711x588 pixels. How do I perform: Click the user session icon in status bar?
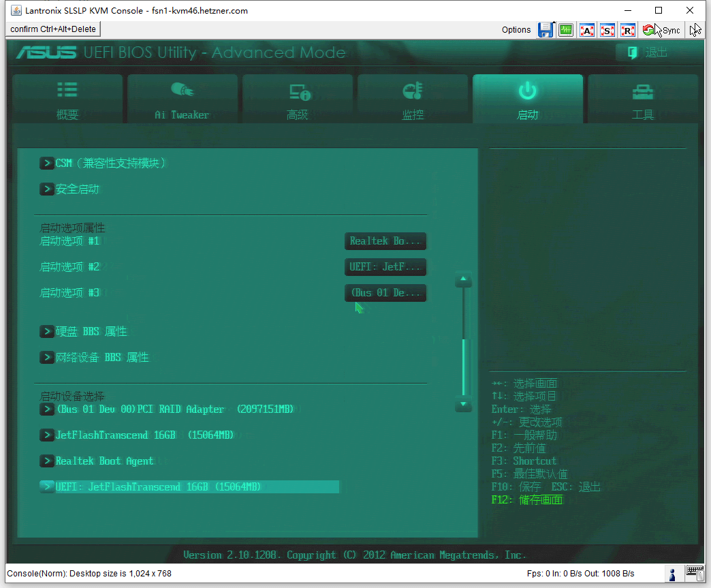tap(671, 574)
